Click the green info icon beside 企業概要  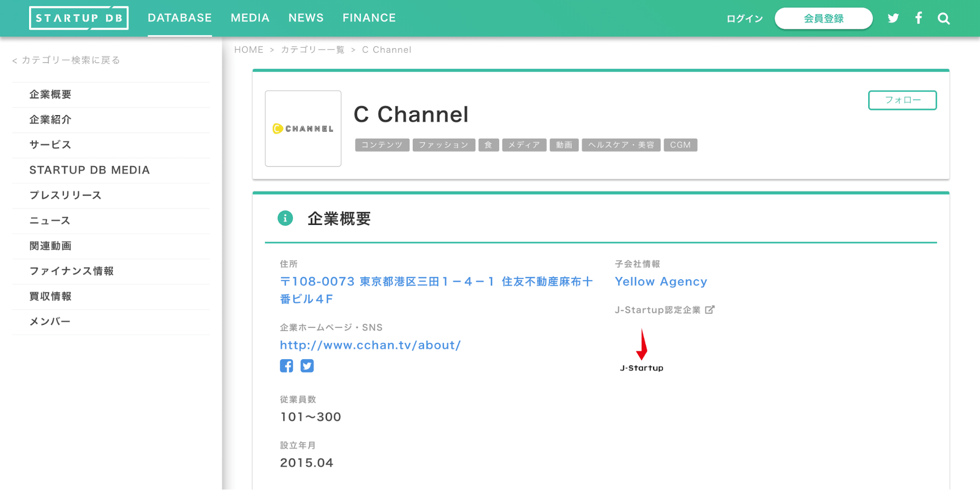point(285,218)
